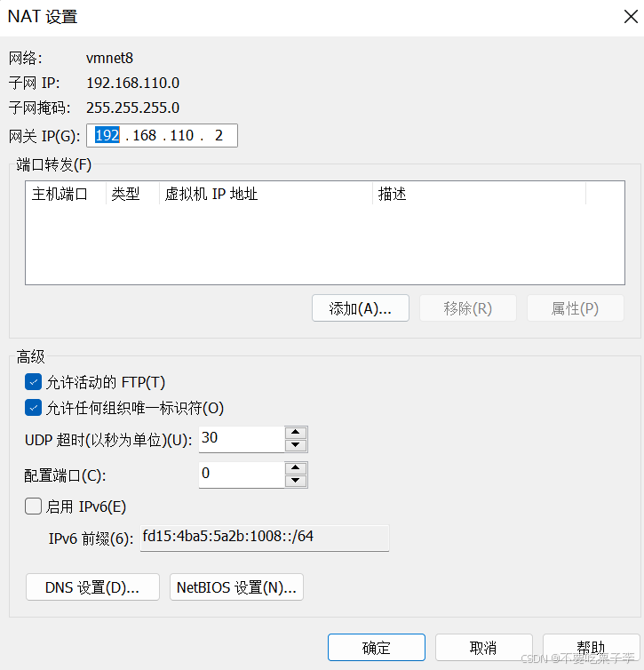Click the IPv6 prefix field
Viewport: 644px width, 670px height.
(x=265, y=538)
